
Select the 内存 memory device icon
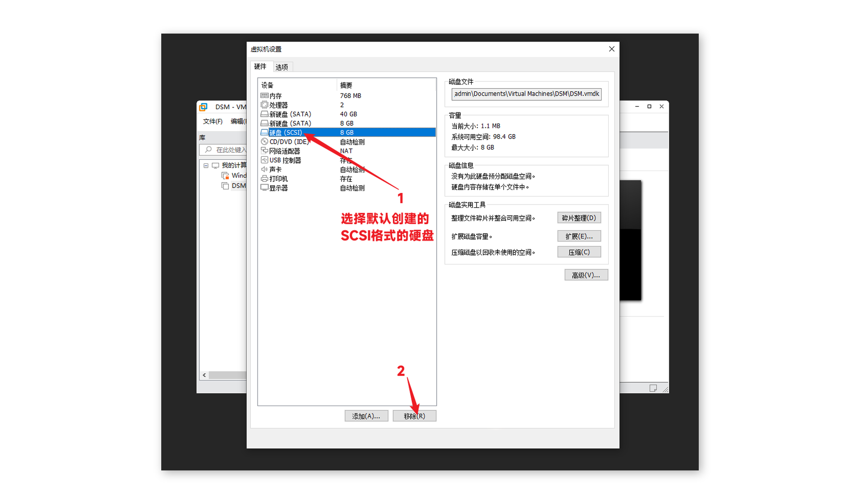click(264, 96)
